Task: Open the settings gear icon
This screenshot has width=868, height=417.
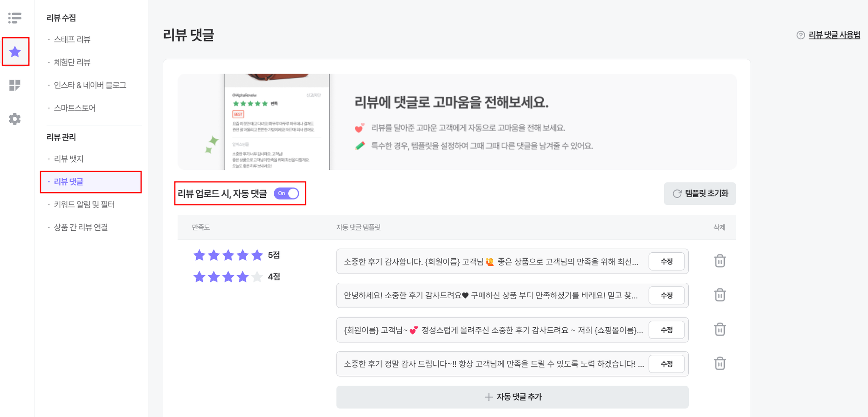Action: pyautogui.click(x=15, y=119)
